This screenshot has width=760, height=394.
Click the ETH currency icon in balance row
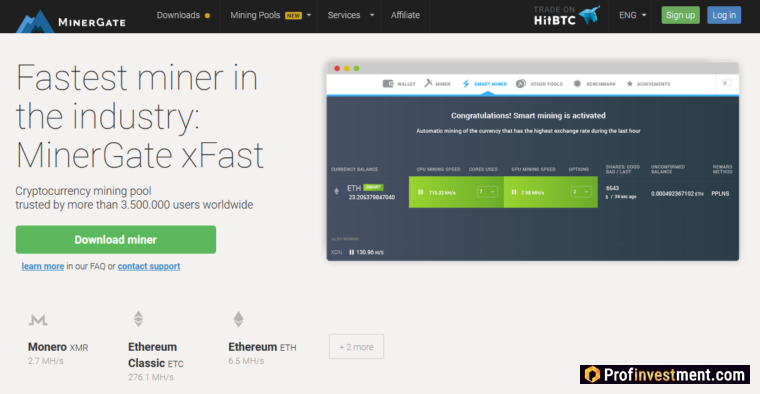coord(337,191)
